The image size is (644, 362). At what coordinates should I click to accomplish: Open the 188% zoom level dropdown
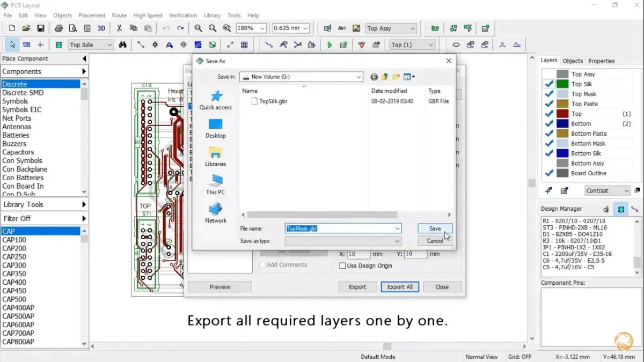pyautogui.click(x=262, y=28)
